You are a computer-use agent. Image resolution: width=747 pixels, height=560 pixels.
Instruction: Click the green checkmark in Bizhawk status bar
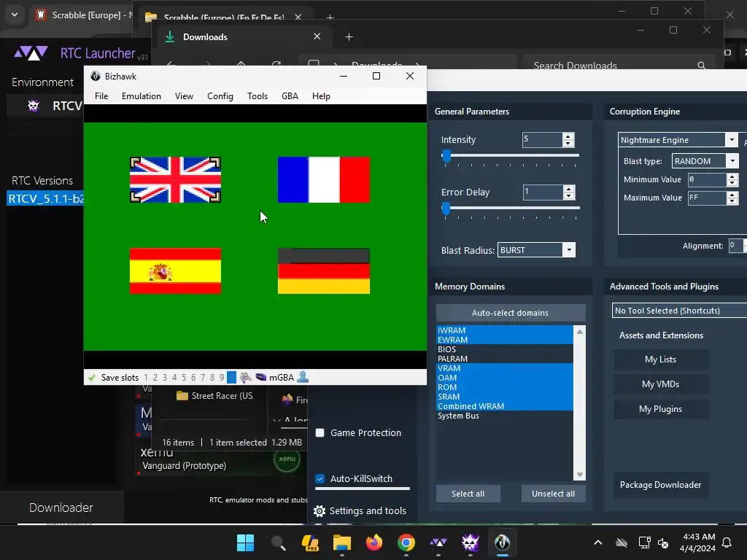point(91,378)
